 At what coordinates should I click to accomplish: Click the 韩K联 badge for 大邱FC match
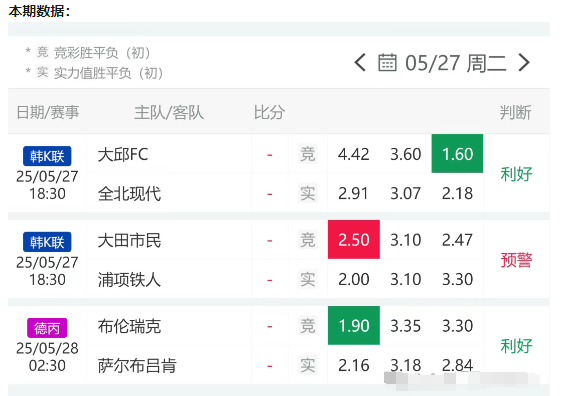[x=47, y=156]
